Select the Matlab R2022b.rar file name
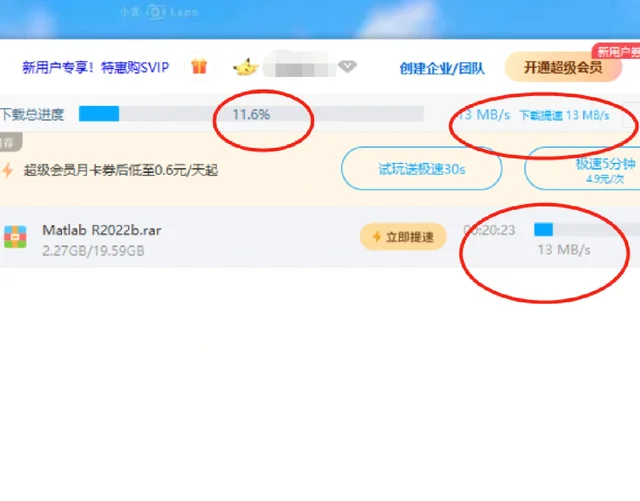The image size is (640, 501). pyautogui.click(x=102, y=230)
